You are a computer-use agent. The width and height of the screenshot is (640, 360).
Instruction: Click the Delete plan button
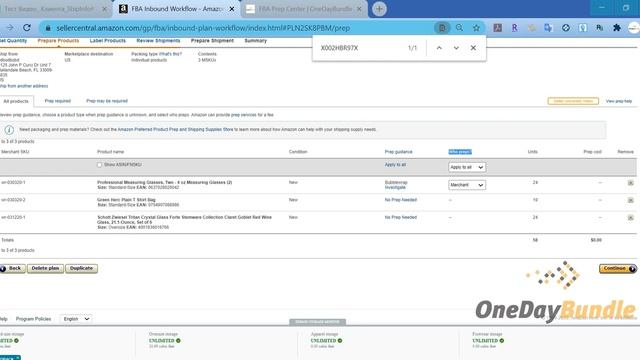pyautogui.click(x=45, y=268)
